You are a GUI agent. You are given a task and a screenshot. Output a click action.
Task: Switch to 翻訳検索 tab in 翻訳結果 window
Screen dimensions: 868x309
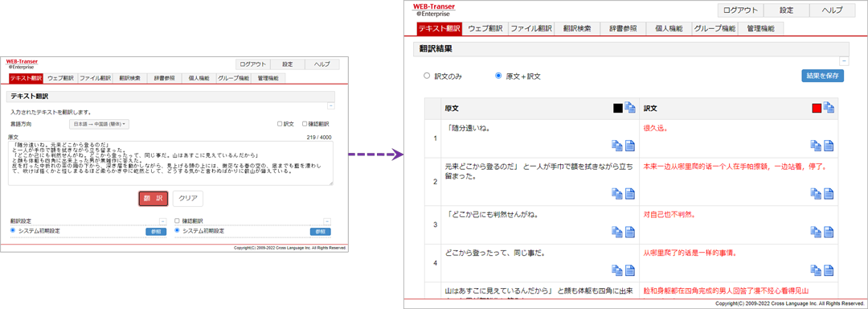click(x=577, y=29)
